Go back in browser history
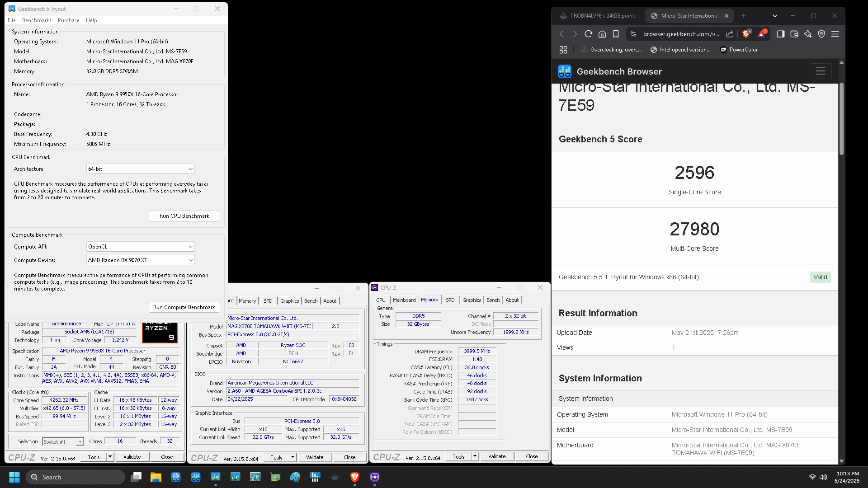 click(x=561, y=34)
